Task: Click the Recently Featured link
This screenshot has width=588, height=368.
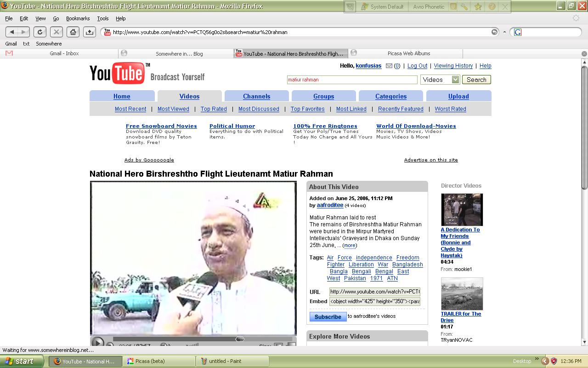Action: pos(401,109)
